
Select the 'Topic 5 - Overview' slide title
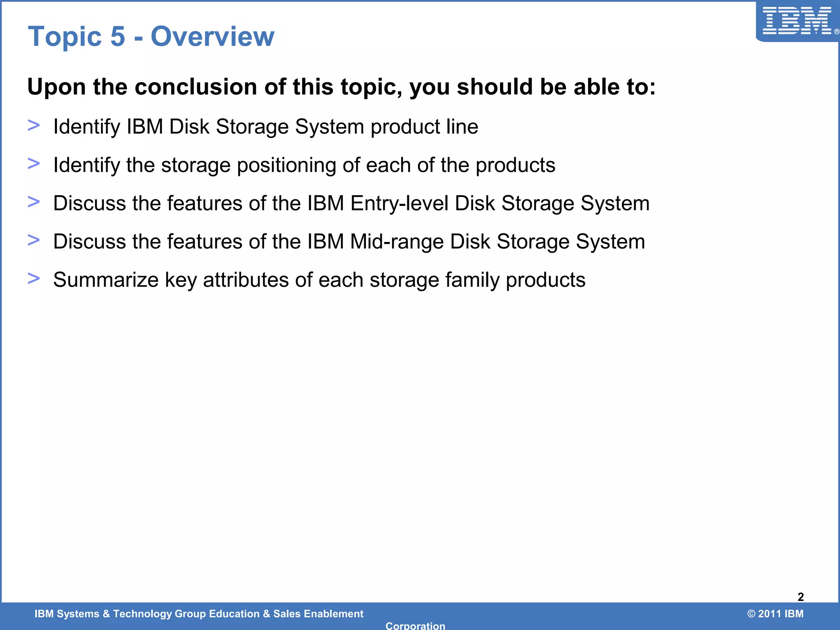[151, 36]
